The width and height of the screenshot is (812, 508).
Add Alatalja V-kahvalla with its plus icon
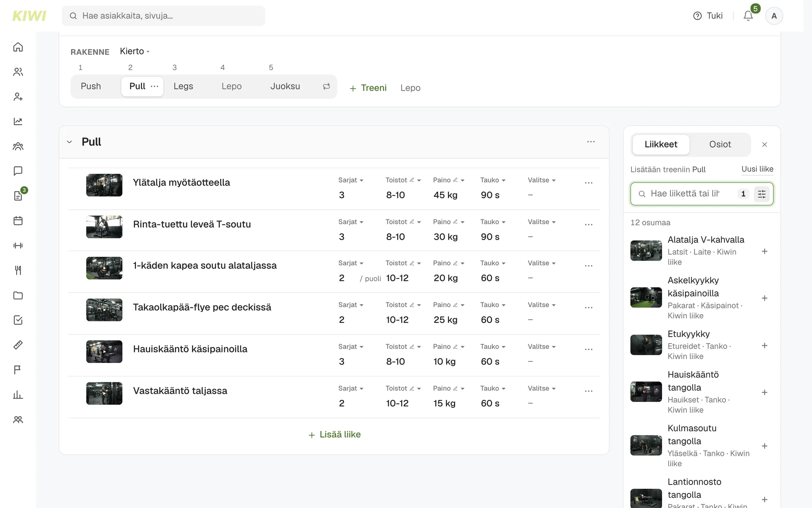764,251
